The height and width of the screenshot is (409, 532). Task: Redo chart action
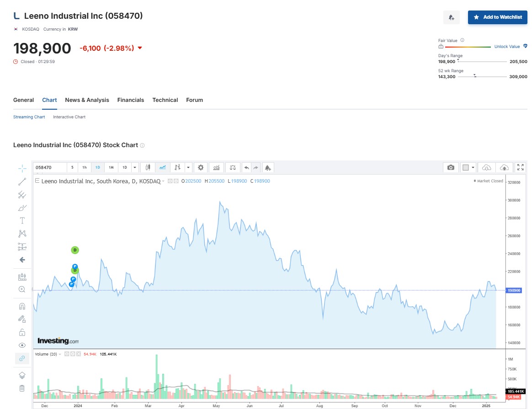(x=256, y=168)
